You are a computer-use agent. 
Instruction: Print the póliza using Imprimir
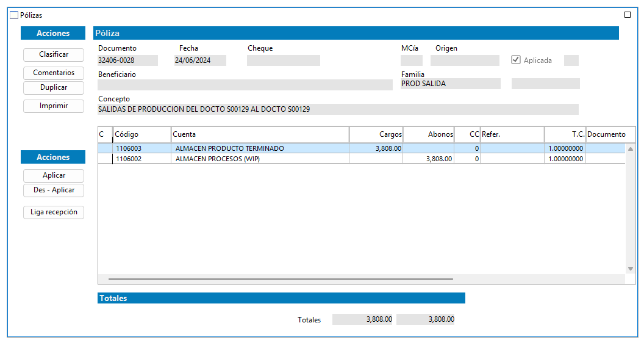(x=54, y=106)
